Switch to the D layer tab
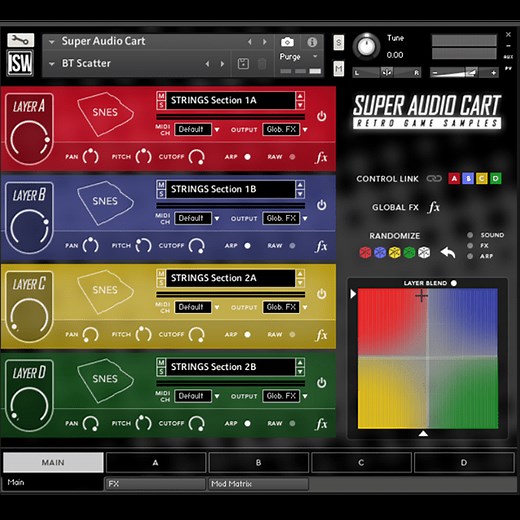The height and width of the screenshot is (520, 520). coord(464,462)
